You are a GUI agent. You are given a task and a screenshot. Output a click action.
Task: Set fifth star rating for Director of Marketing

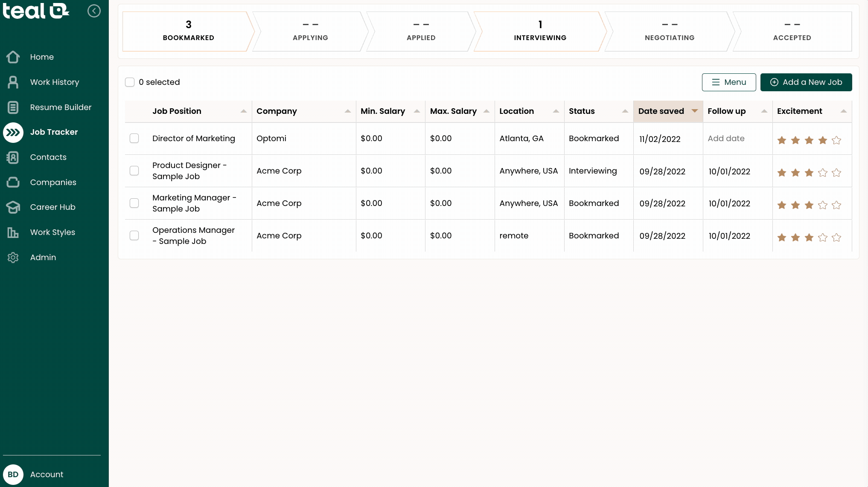(836, 140)
